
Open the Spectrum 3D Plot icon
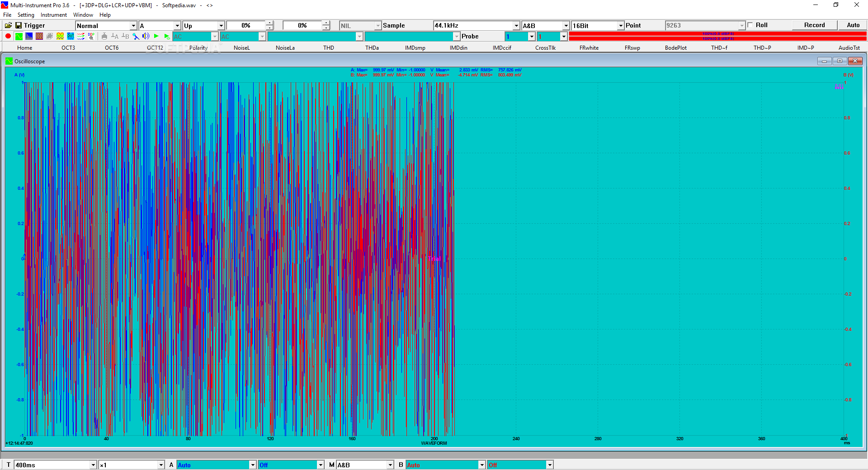(50, 36)
